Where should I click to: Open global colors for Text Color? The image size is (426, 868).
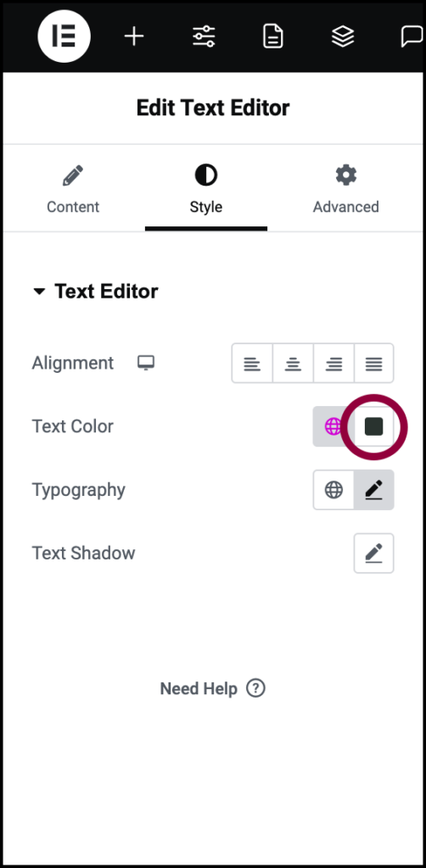[333, 426]
